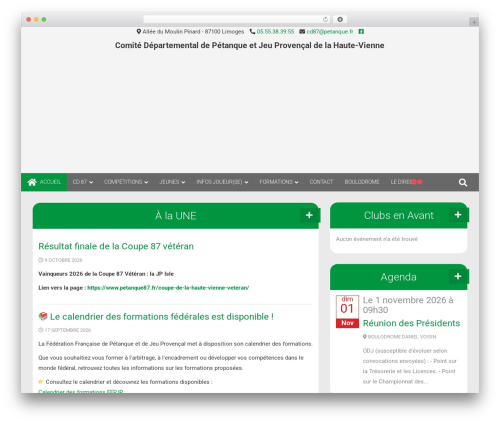Screen dimensions: 500x423
Task: Open the search magnifier icon
Action: (x=463, y=182)
